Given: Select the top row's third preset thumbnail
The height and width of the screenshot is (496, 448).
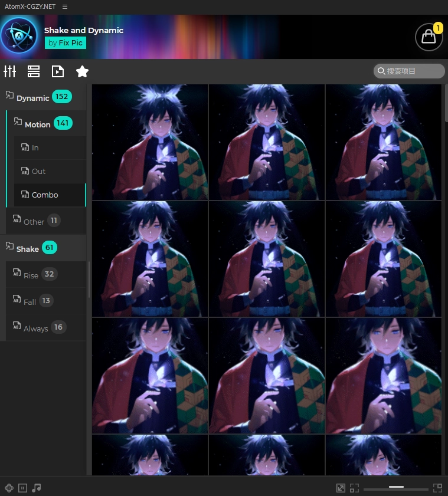Looking at the screenshot, I should [x=384, y=142].
